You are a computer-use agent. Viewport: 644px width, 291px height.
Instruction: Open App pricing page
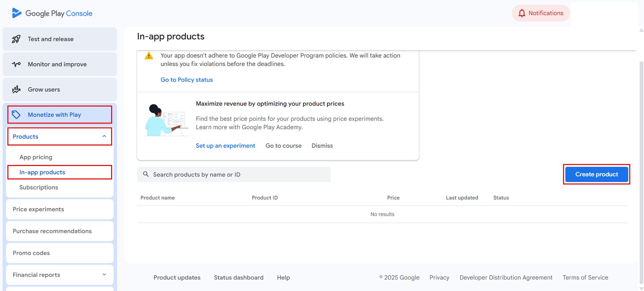[x=36, y=157]
